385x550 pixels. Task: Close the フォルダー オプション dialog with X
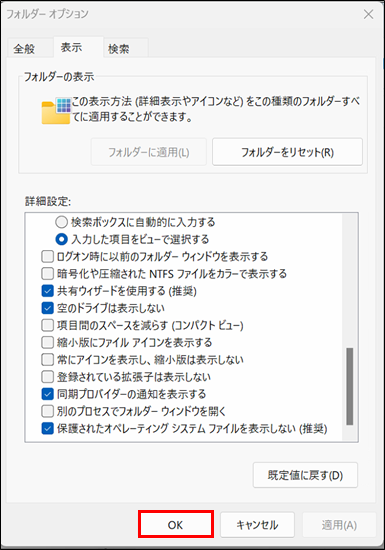click(369, 14)
